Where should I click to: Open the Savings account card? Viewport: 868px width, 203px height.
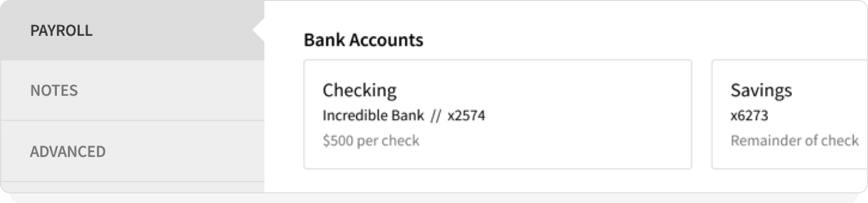coord(789,114)
